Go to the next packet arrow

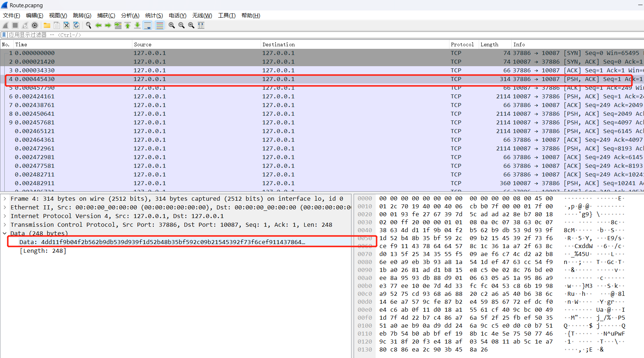click(108, 25)
